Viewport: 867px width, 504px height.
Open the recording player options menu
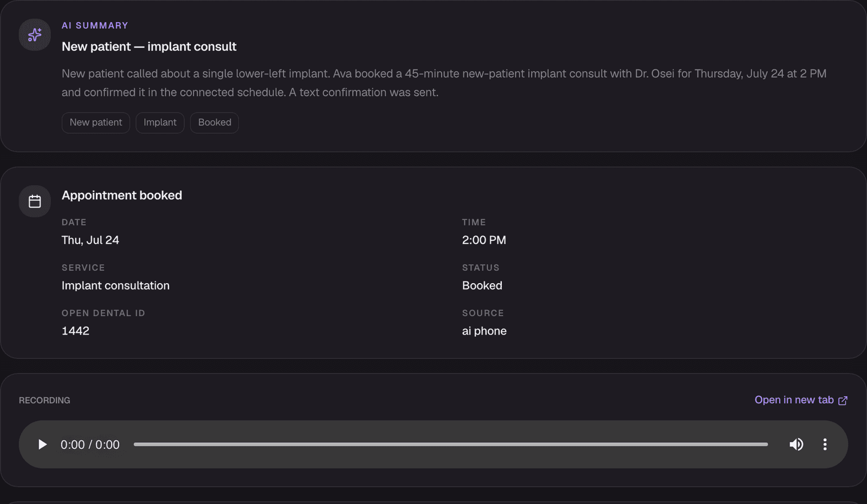(825, 444)
